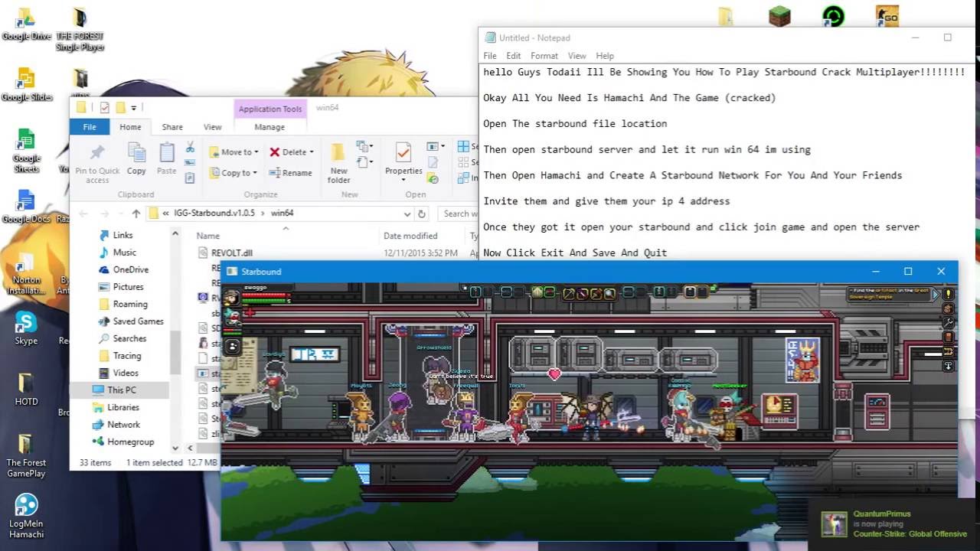This screenshot has height=551, width=980.
Task: Click the Pin to Quick access icon
Action: [x=97, y=163]
